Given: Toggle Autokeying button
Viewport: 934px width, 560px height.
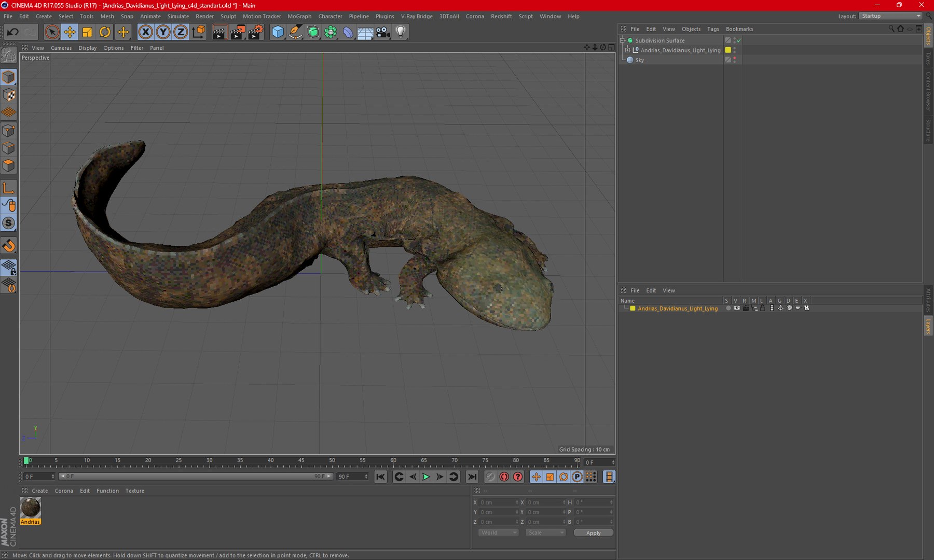Looking at the screenshot, I should point(504,477).
